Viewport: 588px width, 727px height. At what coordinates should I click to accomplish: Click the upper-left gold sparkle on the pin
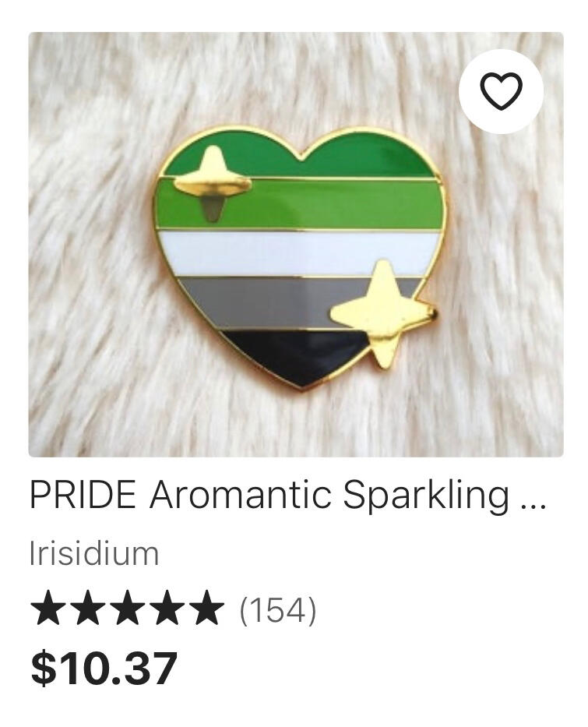coord(213,182)
